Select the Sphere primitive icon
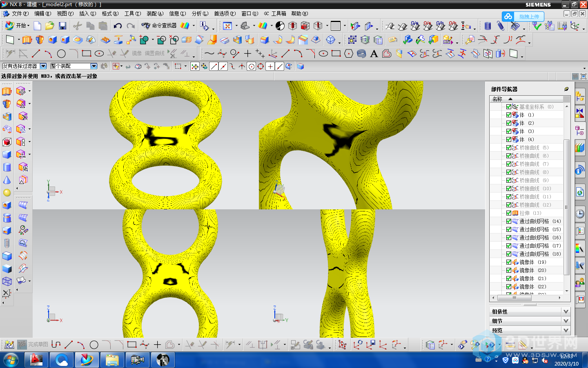 (7, 193)
